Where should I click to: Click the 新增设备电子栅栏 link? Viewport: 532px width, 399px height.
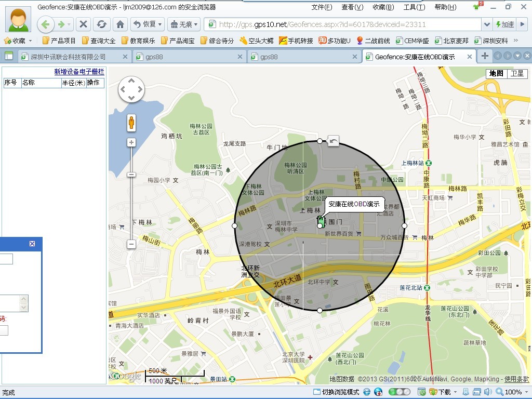[79, 72]
